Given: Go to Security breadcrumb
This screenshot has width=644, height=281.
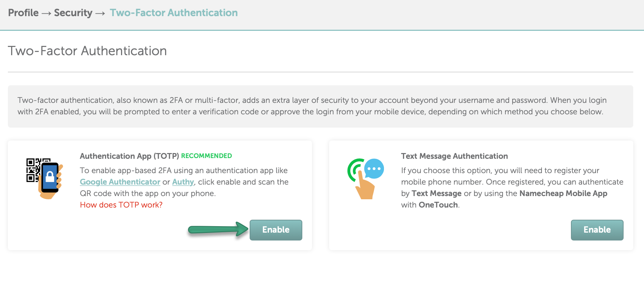Looking at the screenshot, I should [73, 13].
